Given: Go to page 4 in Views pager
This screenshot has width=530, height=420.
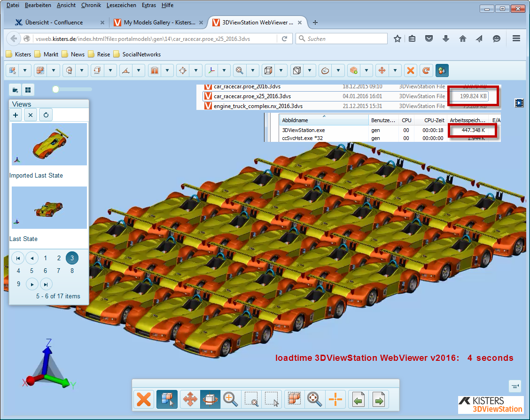Looking at the screenshot, I should tap(18, 271).
